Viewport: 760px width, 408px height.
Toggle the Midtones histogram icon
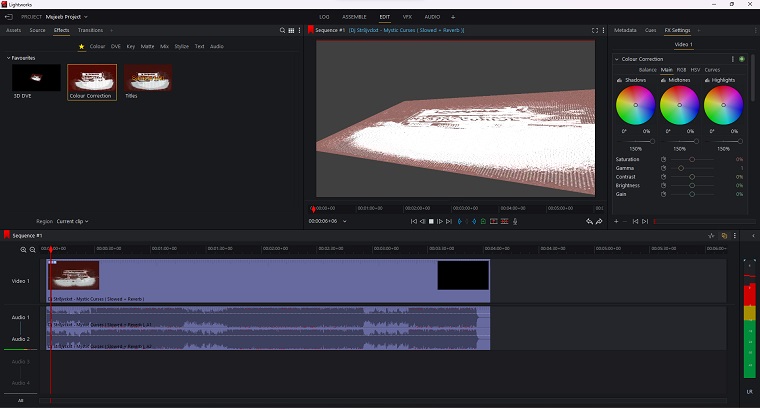tap(664, 80)
